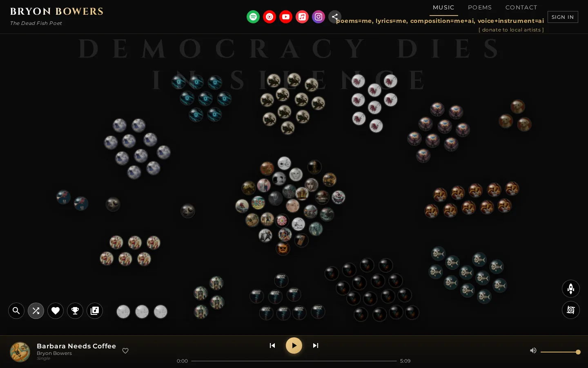Select the sunglasses sun face song bubble

[x=283, y=248]
